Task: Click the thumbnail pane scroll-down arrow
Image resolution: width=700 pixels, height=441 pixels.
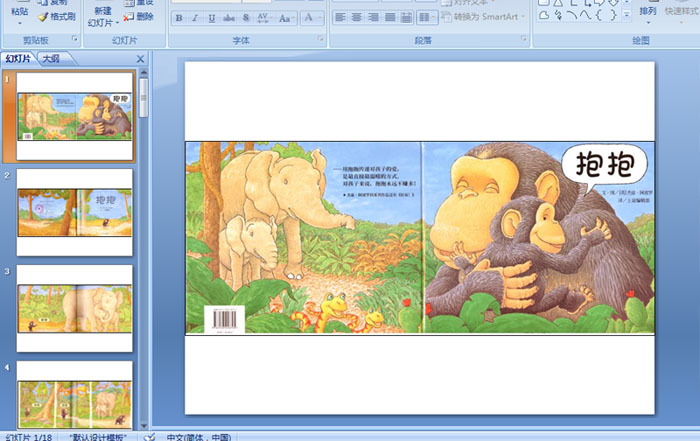Action: pos(144,425)
